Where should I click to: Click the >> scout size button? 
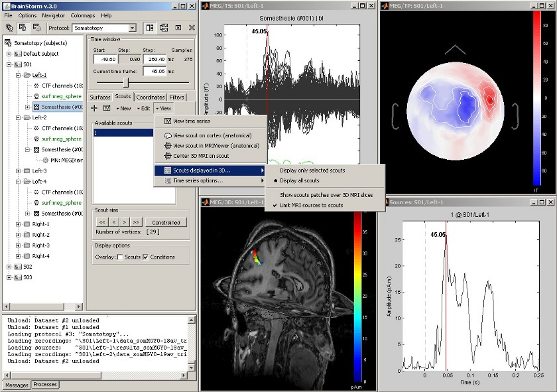[x=137, y=222]
